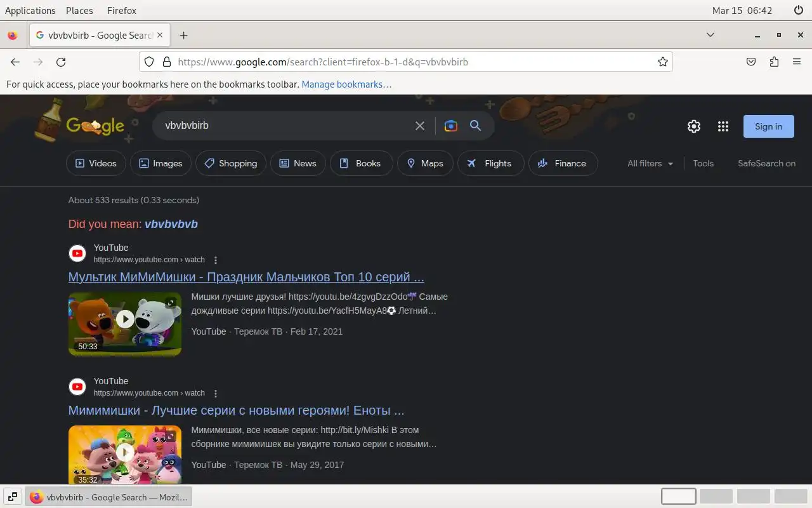Switch to first workspace in switcher
Image resolution: width=812 pixels, height=508 pixels.
click(679, 497)
